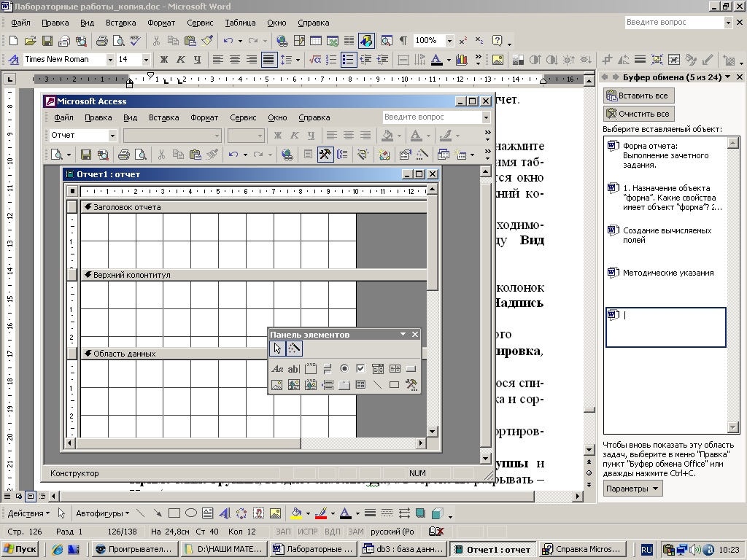Toggle Underline (Ч) in Word formatting toolbar
Viewport: 747px width, 560px height.
(x=197, y=60)
